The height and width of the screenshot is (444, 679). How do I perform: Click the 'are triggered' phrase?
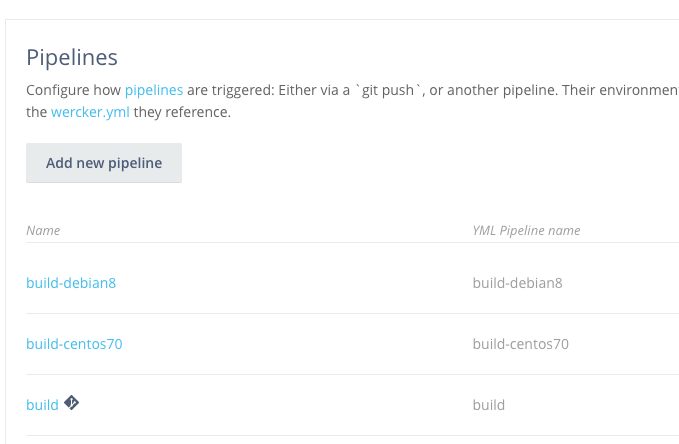(230, 90)
